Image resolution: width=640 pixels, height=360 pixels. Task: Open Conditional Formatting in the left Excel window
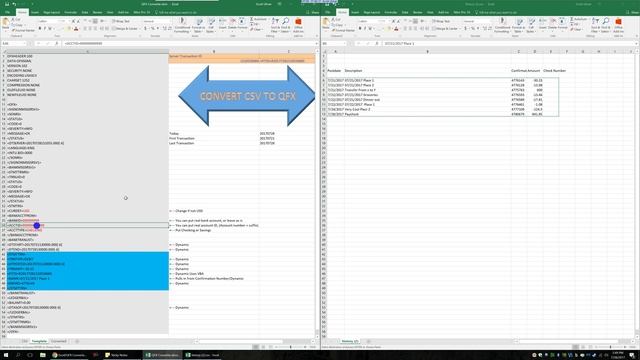pos(182,25)
